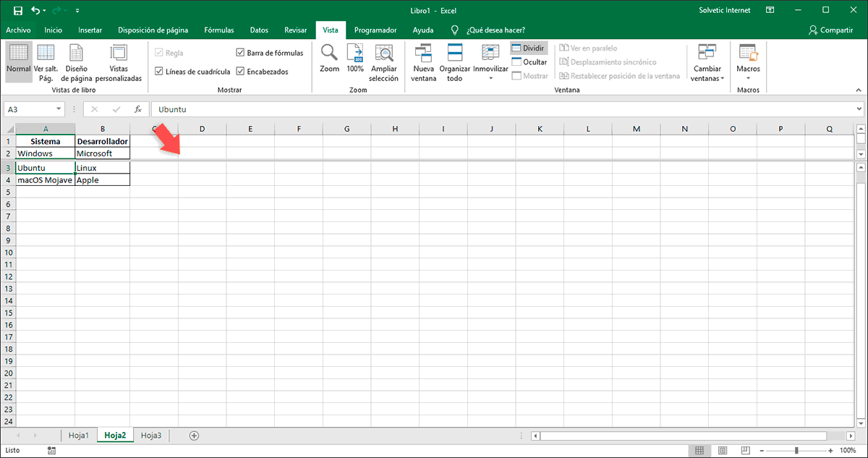
Task: Select Normal workbook view
Action: pyautogui.click(x=19, y=62)
